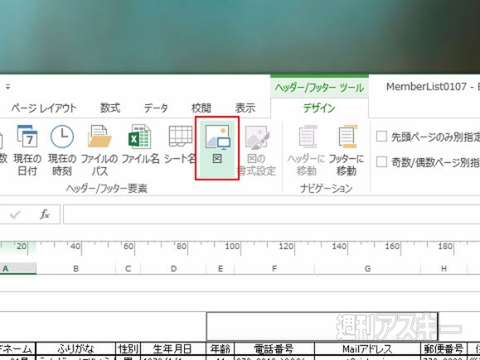
Task: Insert File Path (ファイルのパス) element
Action: [99, 150]
